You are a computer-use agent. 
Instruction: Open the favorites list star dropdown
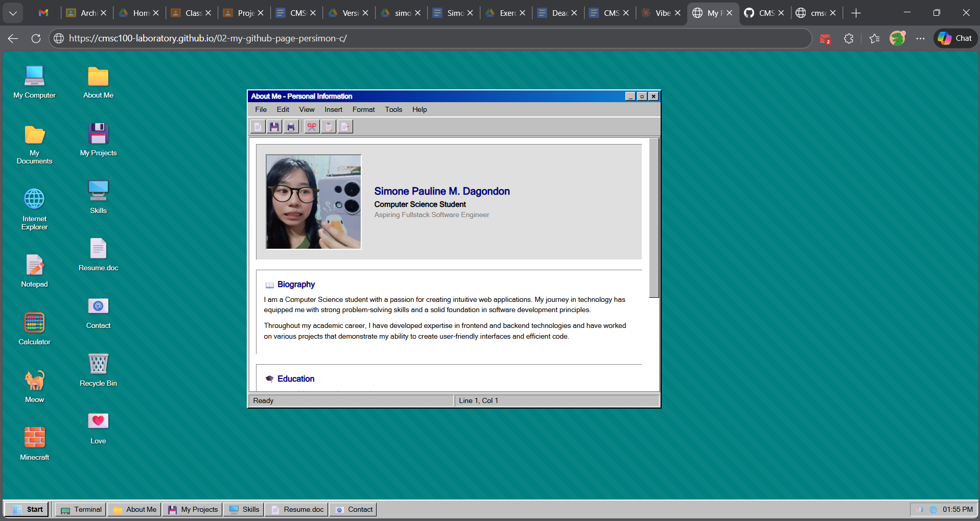pos(874,38)
